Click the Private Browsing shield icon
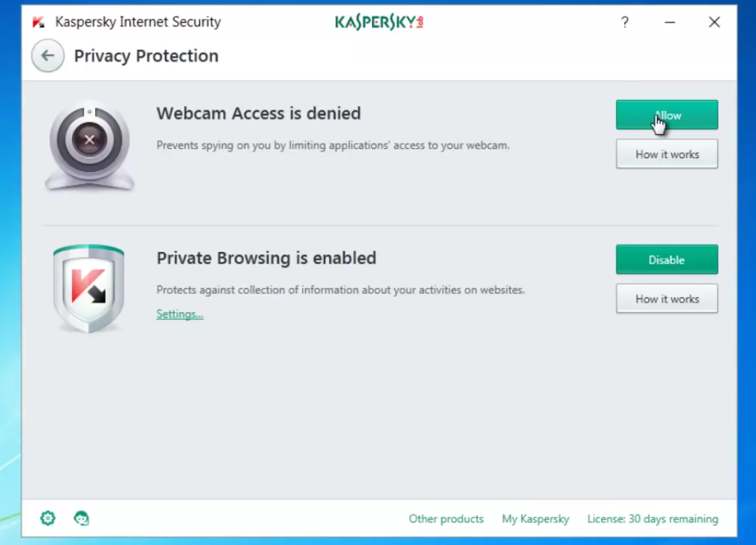 [89, 288]
